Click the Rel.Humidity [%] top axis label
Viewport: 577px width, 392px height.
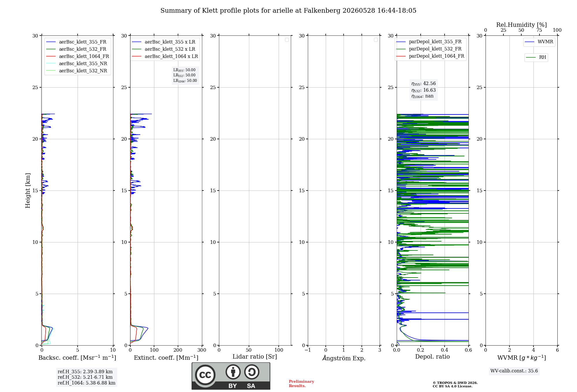(522, 25)
